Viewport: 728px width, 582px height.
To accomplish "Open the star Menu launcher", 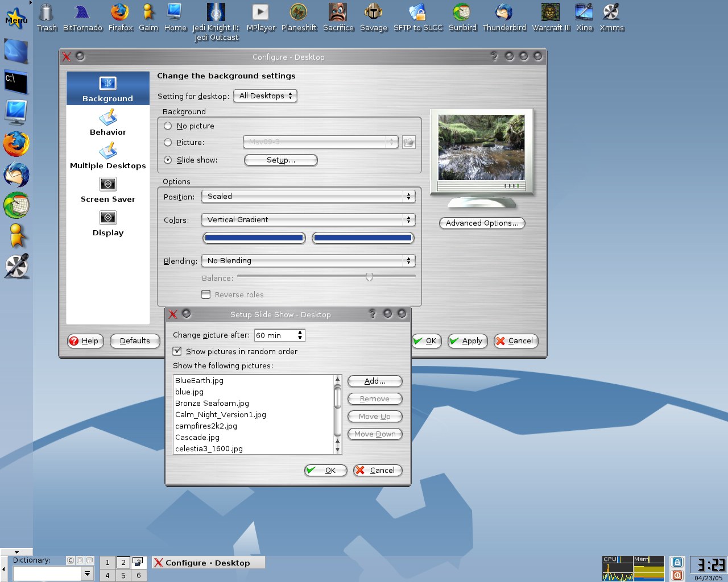I will (x=16, y=18).
